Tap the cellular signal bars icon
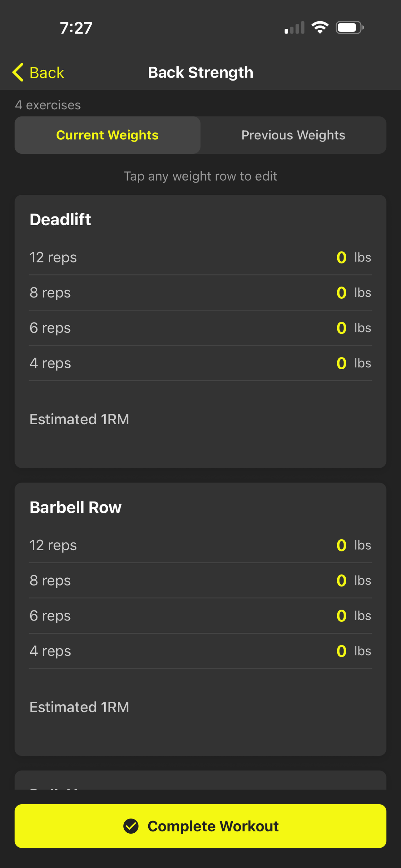The height and width of the screenshot is (868, 401). (295, 27)
